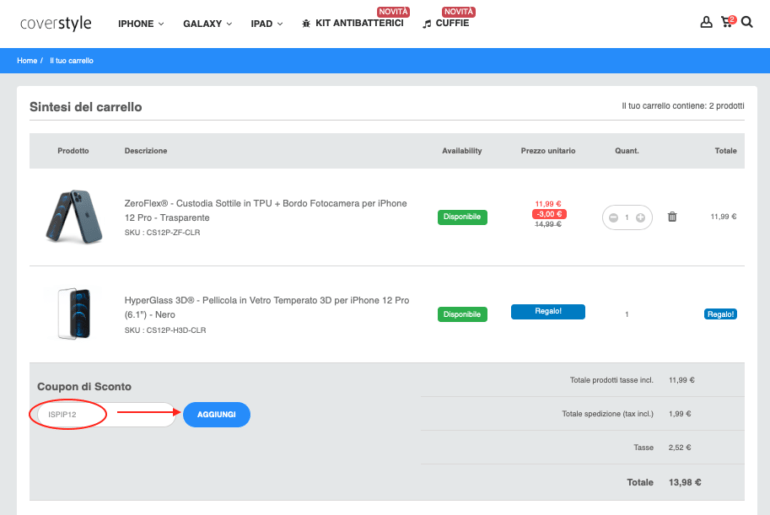Click the Regalo! total badge
Screen dimensions: 770x515
pos(720,314)
